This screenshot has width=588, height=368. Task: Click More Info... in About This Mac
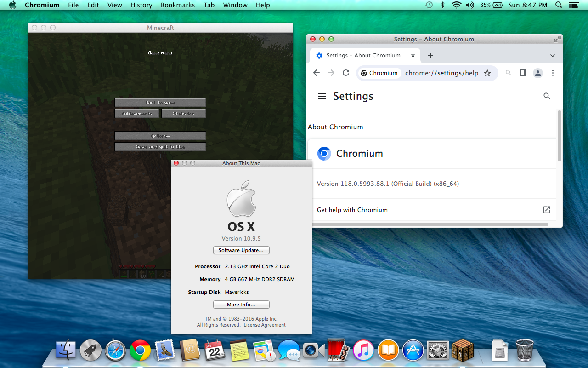(x=241, y=305)
